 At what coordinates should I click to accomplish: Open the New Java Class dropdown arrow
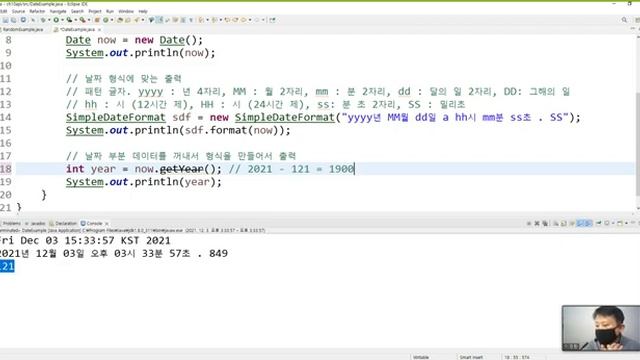(112, 20)
